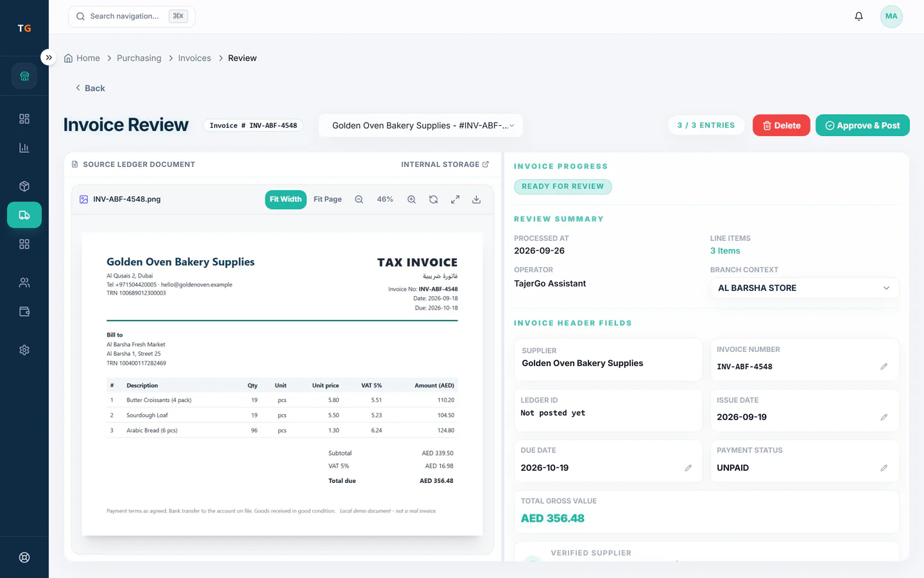
Task: Open the store icon in the sidebar
Action: (24, 76)
